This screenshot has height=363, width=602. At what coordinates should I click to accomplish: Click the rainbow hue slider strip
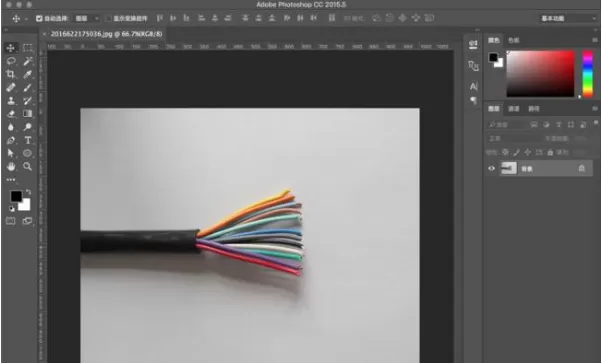(x=587, y=73)
